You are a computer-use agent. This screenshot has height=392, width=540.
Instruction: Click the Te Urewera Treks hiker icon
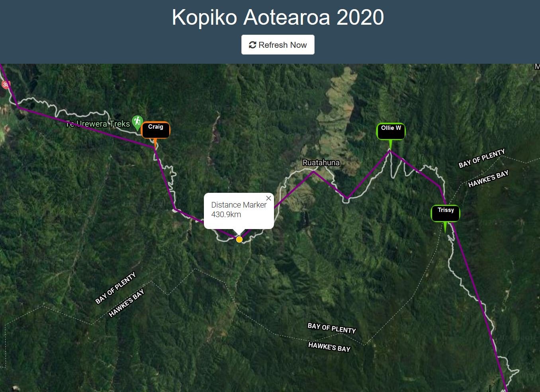pos(137,122)
